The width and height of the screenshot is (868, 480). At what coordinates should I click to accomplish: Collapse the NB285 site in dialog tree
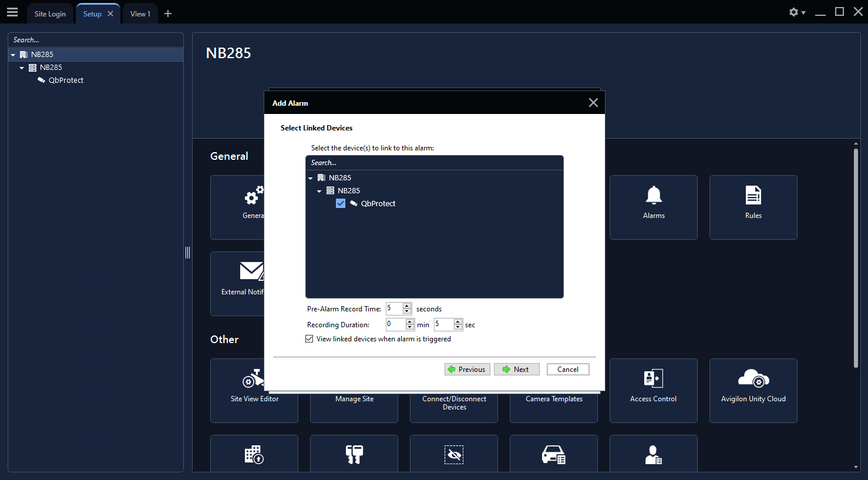click(311, 178)
